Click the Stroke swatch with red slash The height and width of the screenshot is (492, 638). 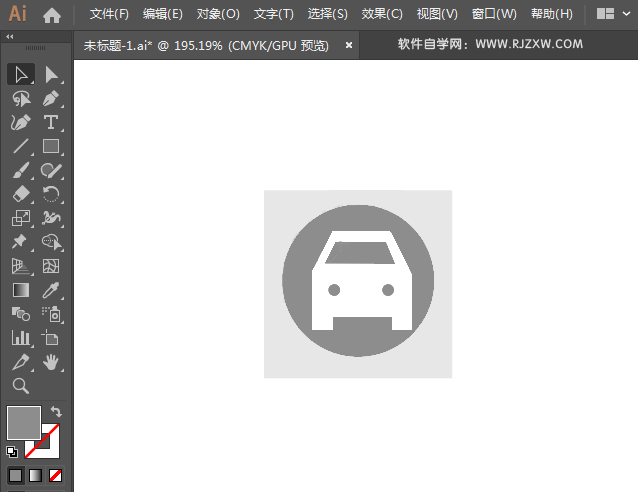pyautogui.click(x=50, y=448)
